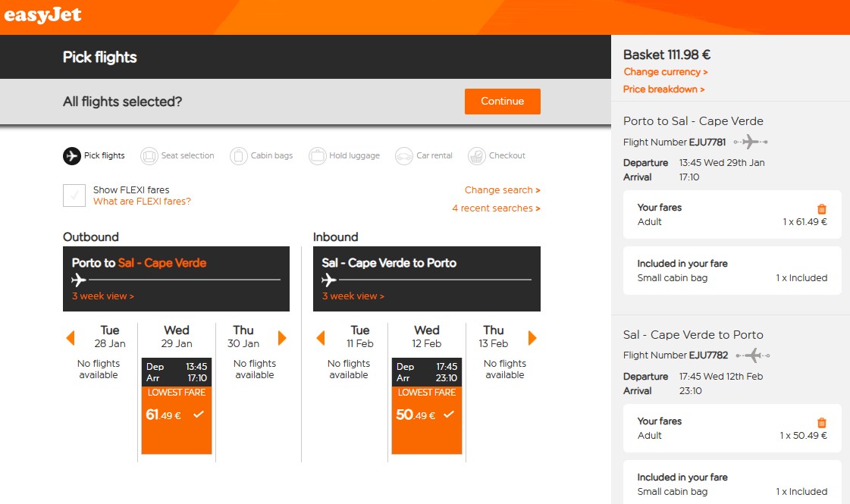Click the Thu 30 Jan outbound date
This screenshot has width=850, height=504.
pyautogui.click(x=243, y=337)
